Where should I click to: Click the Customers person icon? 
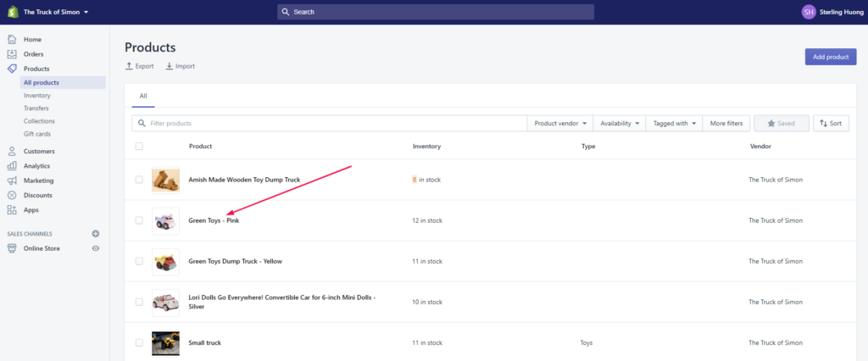tap(12, 152)
